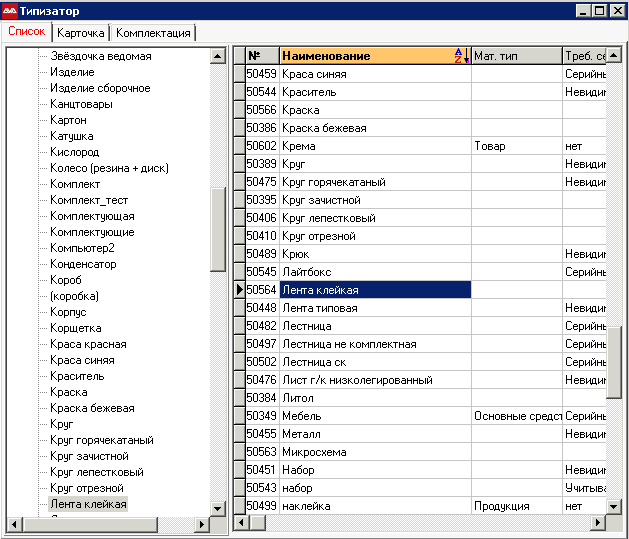Screen dimensions: 629x539
Task: Sort by the Мат. тип column header
Action: pos(517,56)
